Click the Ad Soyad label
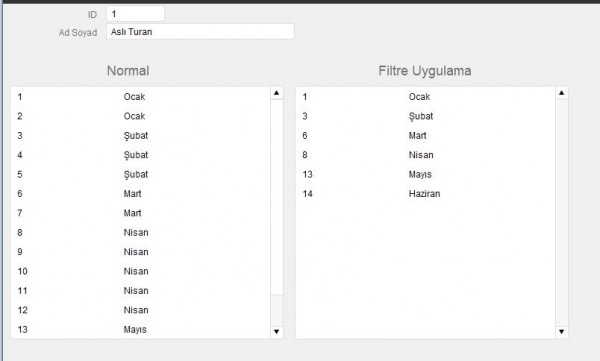This screenshot has width=600, height=361. tap(78, 33)
